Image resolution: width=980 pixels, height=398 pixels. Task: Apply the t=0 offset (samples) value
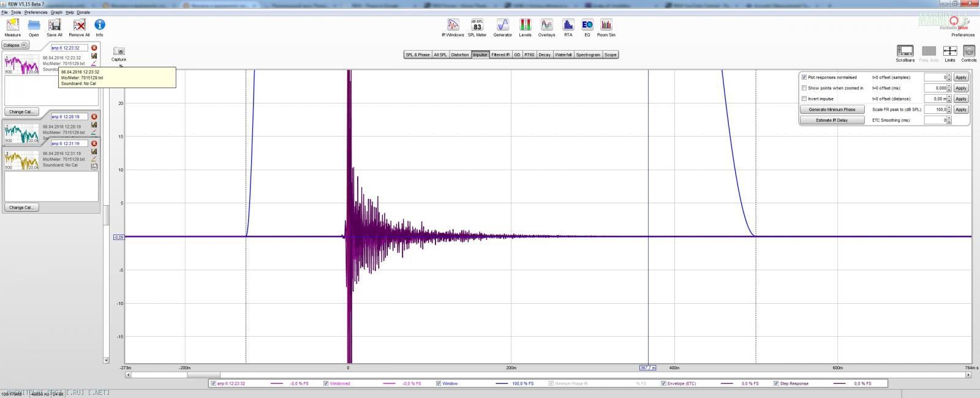[961, 78]
